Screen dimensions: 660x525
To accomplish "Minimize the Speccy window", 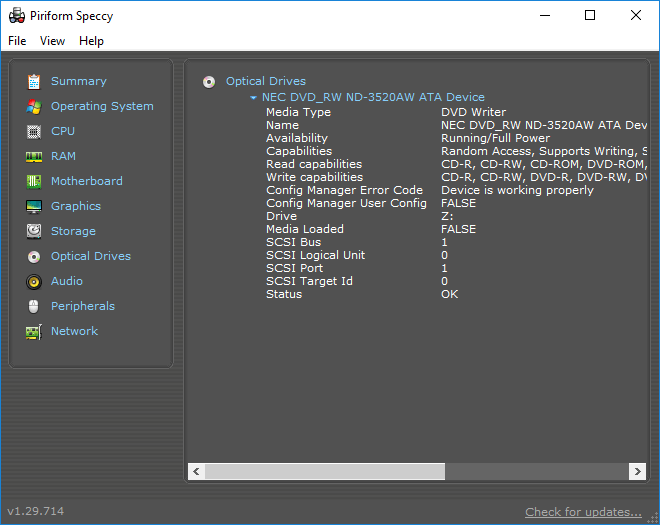I will coord(545,16).
